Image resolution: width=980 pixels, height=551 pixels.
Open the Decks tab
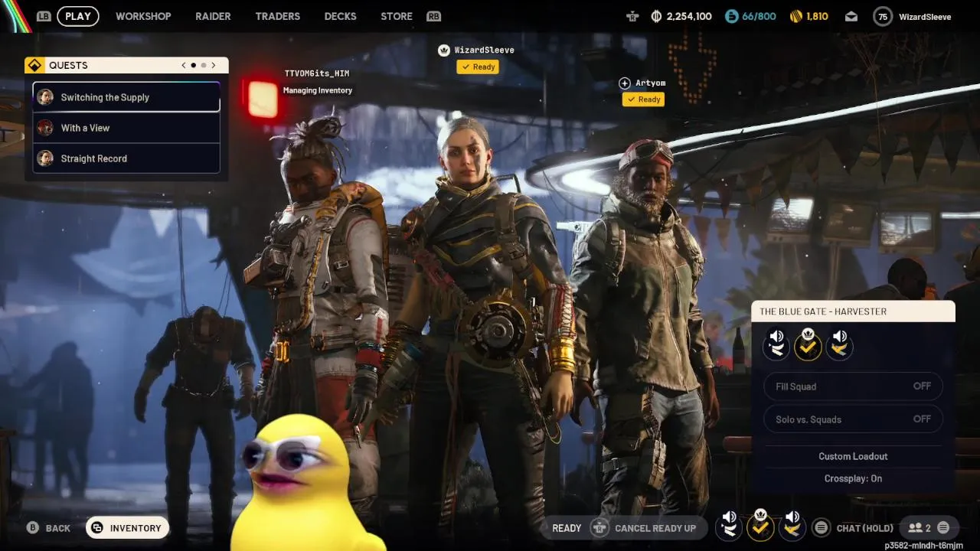tap(340, 16)
